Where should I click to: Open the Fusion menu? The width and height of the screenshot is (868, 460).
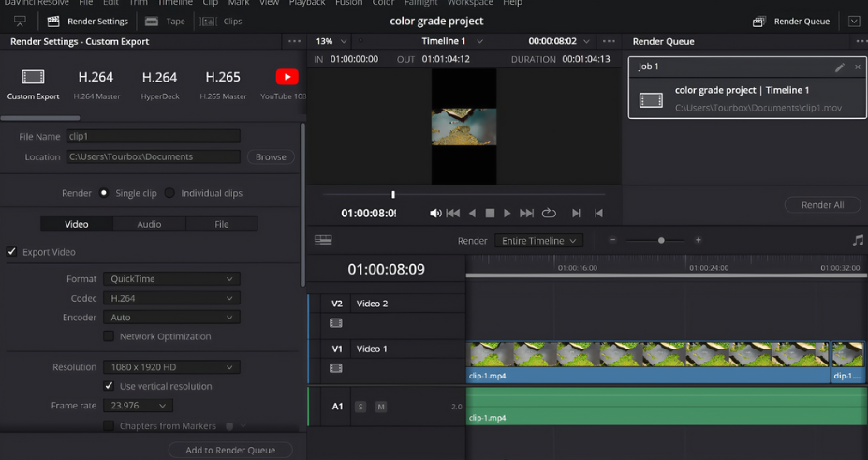pyautogui.click(x=348, y=3)
